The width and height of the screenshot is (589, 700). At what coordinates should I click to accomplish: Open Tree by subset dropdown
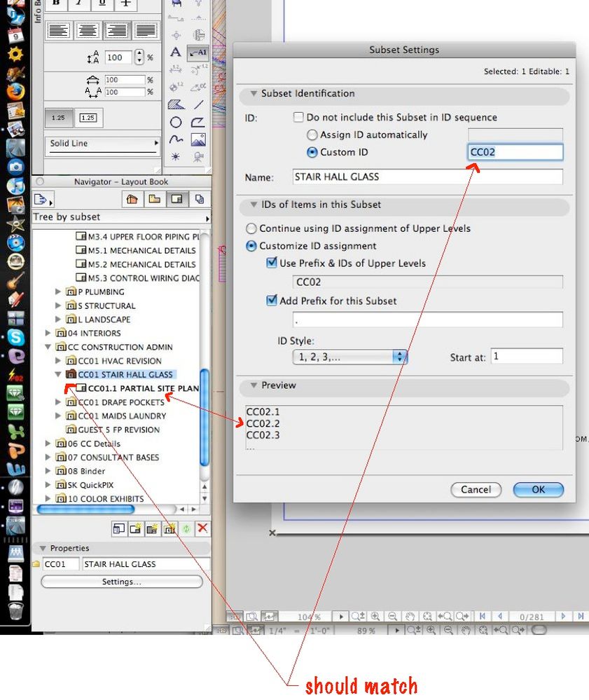tap(121, 217)
